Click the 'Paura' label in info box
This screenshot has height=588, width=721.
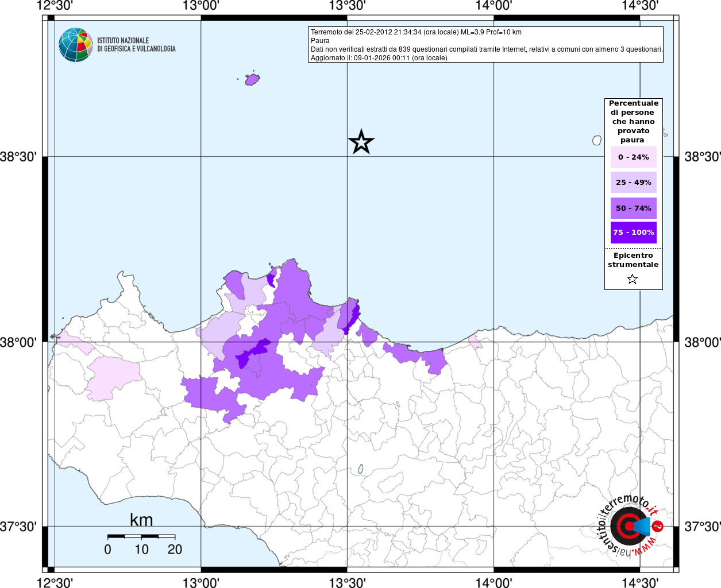(x=320, y=41)
